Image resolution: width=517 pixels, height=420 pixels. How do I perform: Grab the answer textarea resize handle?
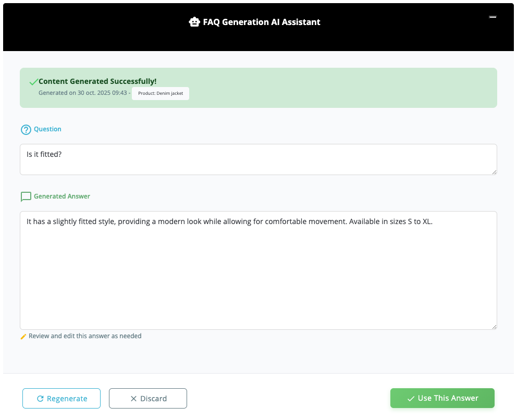(x=494, y=327)
